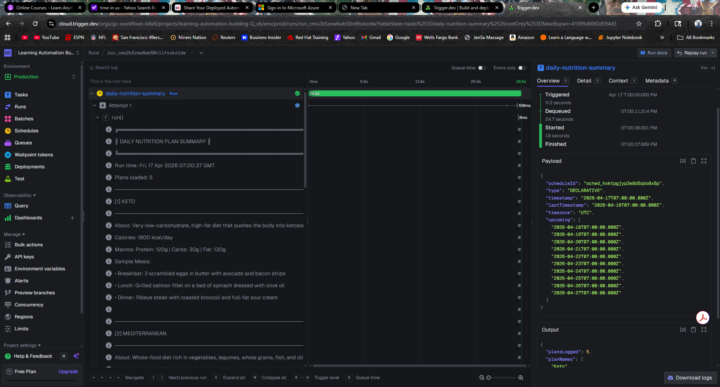This screenshot has height=387, width=720.
Task: Toggle the Errors only switch
Action: coord(521,68)
